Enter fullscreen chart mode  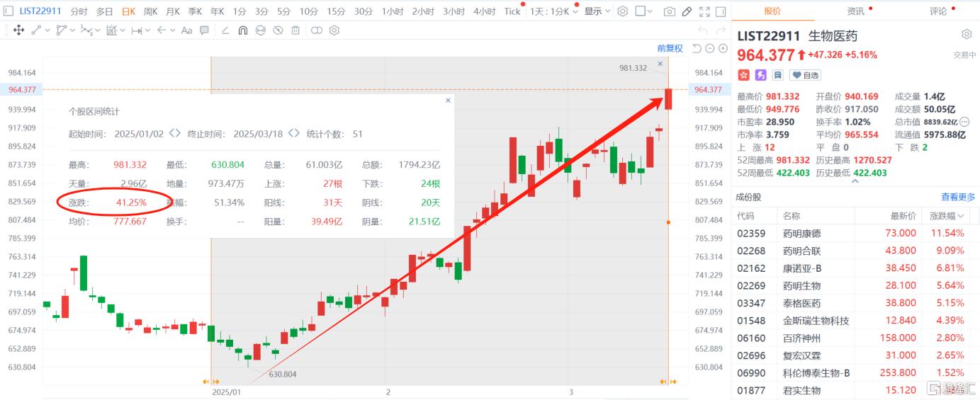(x=704, y=11)
